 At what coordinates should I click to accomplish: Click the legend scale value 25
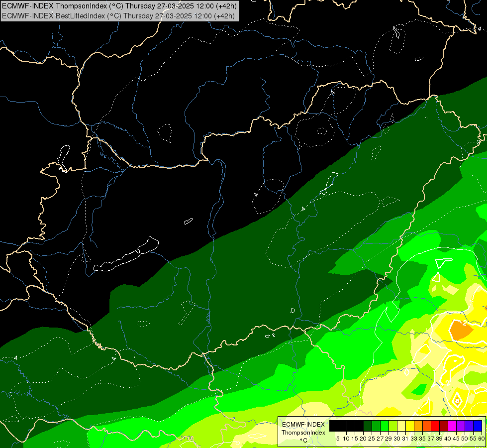point(372,439)
